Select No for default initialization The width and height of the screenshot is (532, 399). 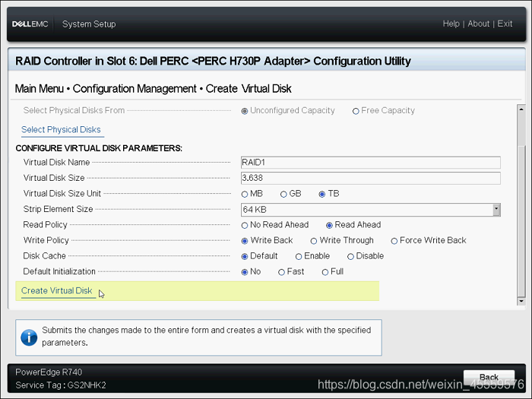(x=244, y=272)
